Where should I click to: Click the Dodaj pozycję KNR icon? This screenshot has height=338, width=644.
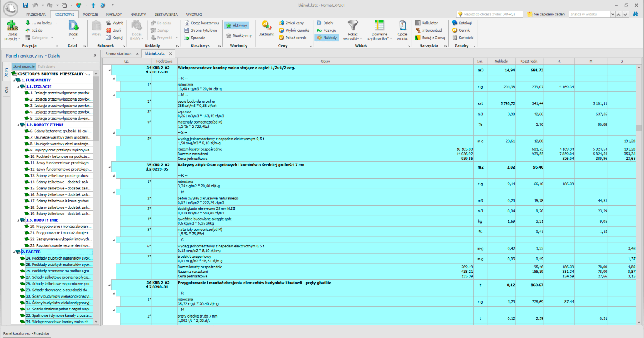point(12,26)
